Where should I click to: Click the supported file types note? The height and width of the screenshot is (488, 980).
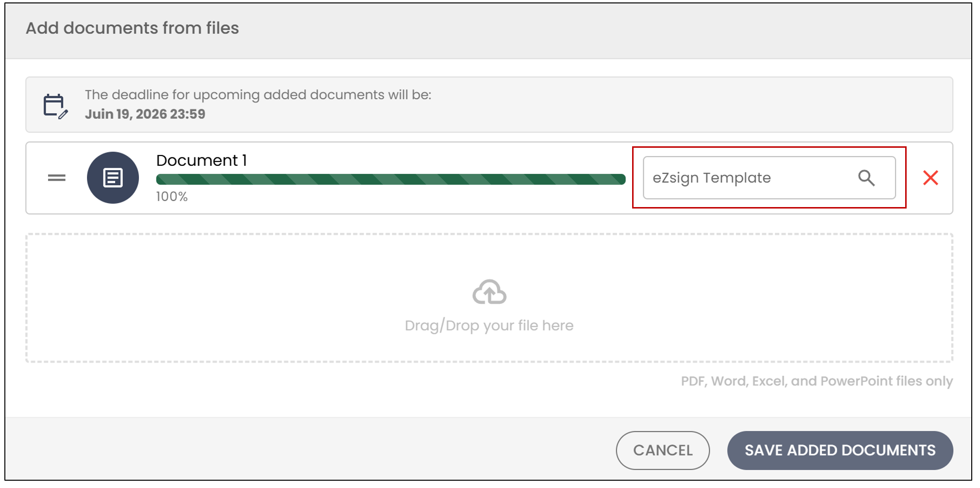(x=817, y=381)
